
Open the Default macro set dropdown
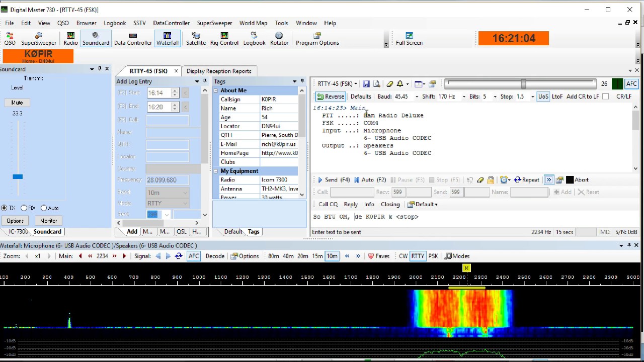(x=423, y=204)
